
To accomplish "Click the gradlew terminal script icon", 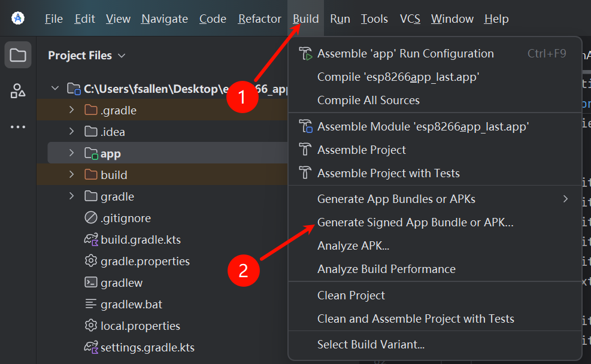I will [91, 283].
